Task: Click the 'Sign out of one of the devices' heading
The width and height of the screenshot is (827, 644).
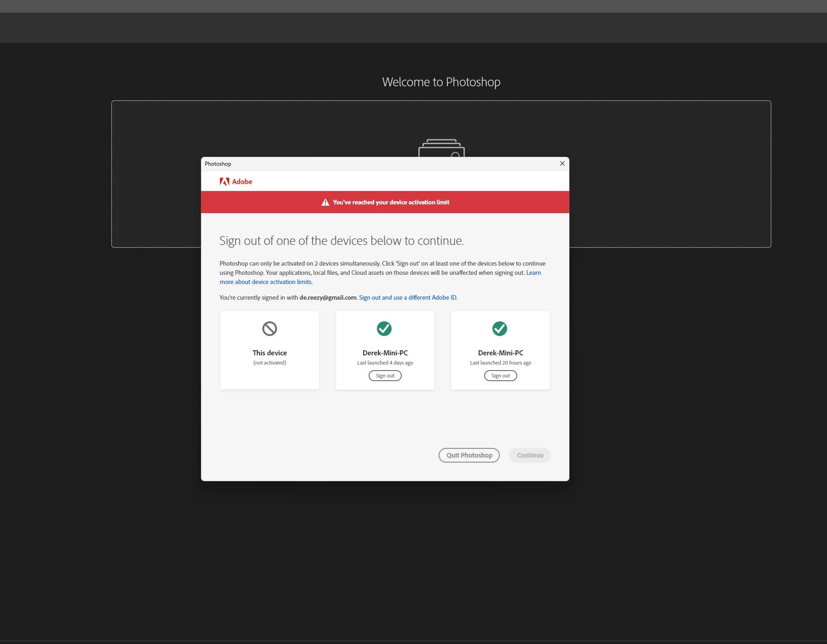Action: tap(341, 241)
